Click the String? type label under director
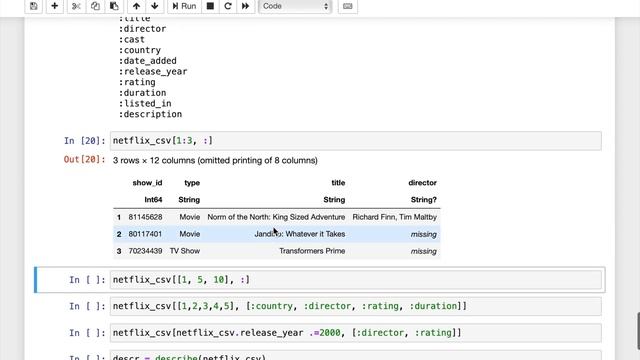 [423, 200]
